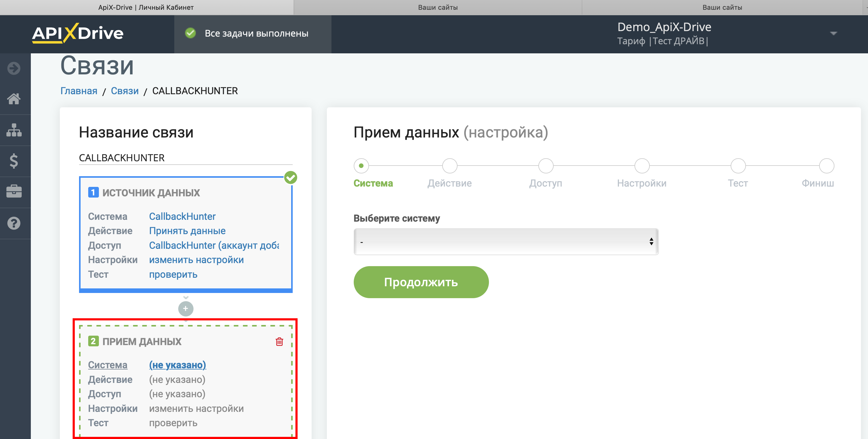
Task: Open 'CallbackHunter (аккаунт' access link
Action: coord(214,245)
